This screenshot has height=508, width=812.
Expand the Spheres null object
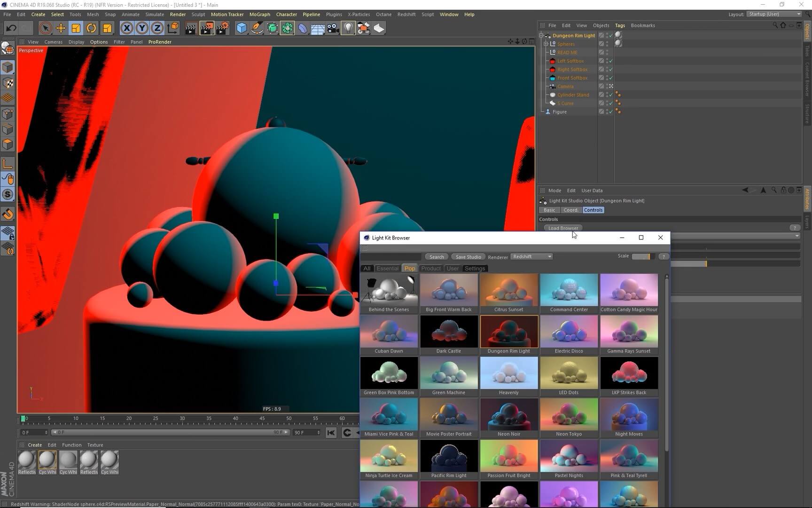[546, 44]
